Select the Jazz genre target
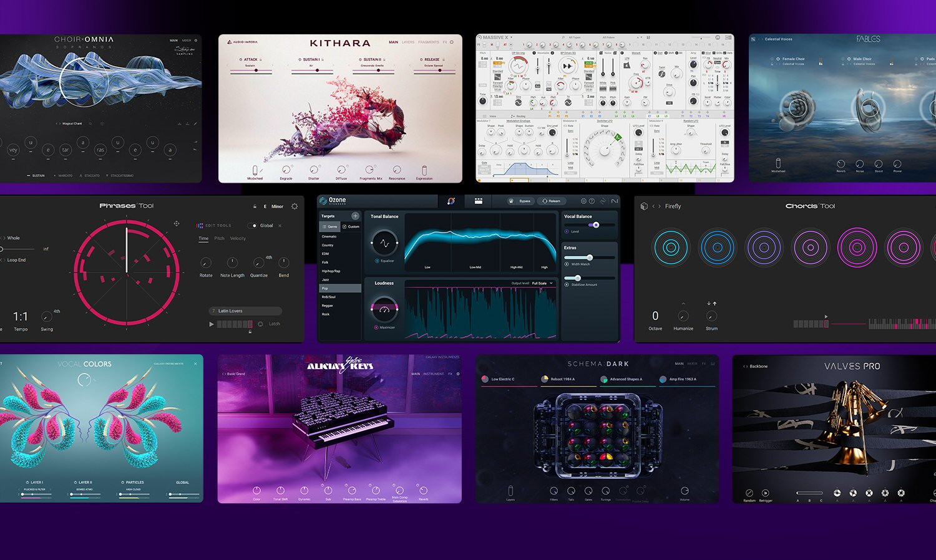This screenshot has height=560, width=936. (x=340, y=279)
